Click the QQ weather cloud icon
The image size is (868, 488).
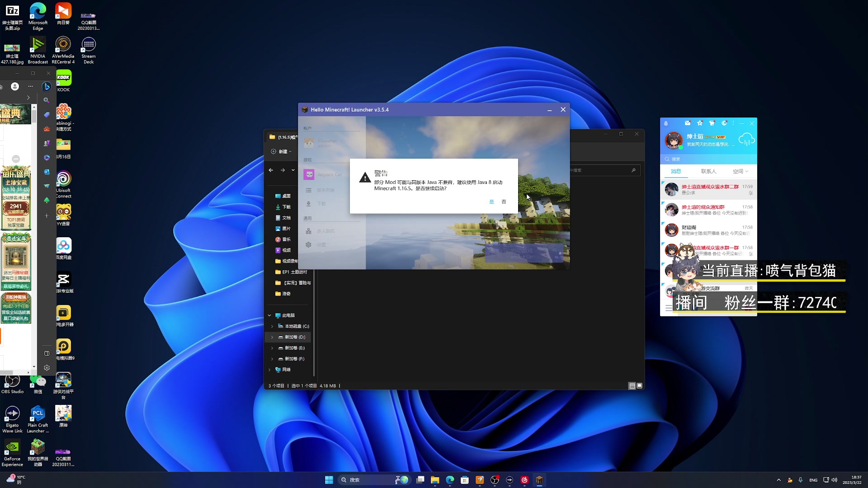(746, 140)
